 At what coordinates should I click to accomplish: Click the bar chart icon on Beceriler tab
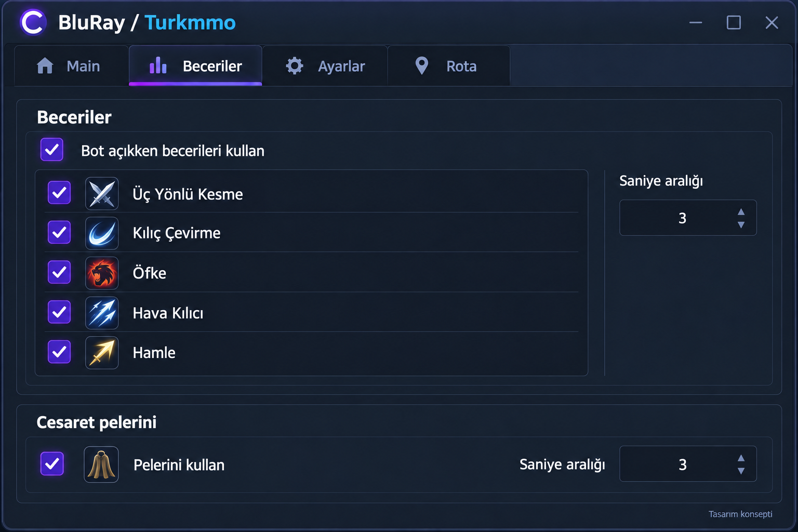[158, 65]
